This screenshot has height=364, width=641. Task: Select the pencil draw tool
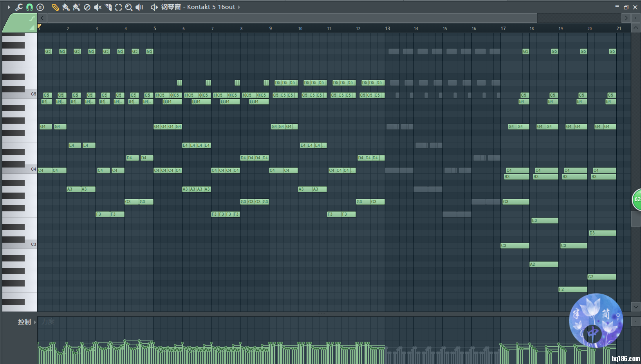point(55,7)
